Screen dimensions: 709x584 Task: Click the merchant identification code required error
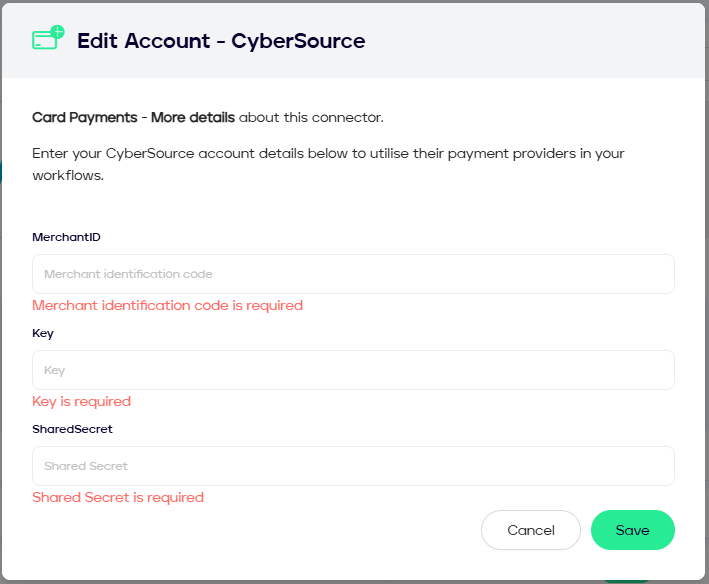[167, 305]
